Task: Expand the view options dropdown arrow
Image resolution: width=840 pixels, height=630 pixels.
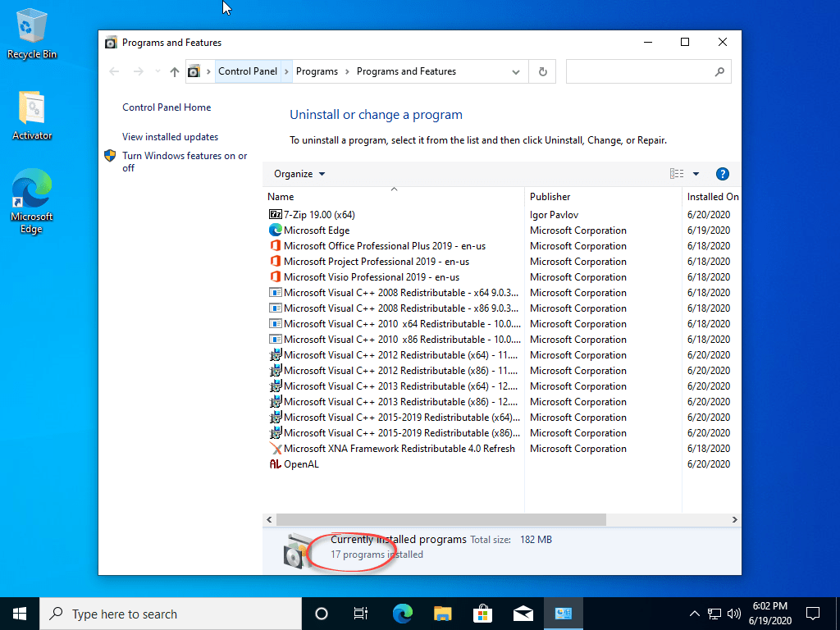Action: pos(696,174)
